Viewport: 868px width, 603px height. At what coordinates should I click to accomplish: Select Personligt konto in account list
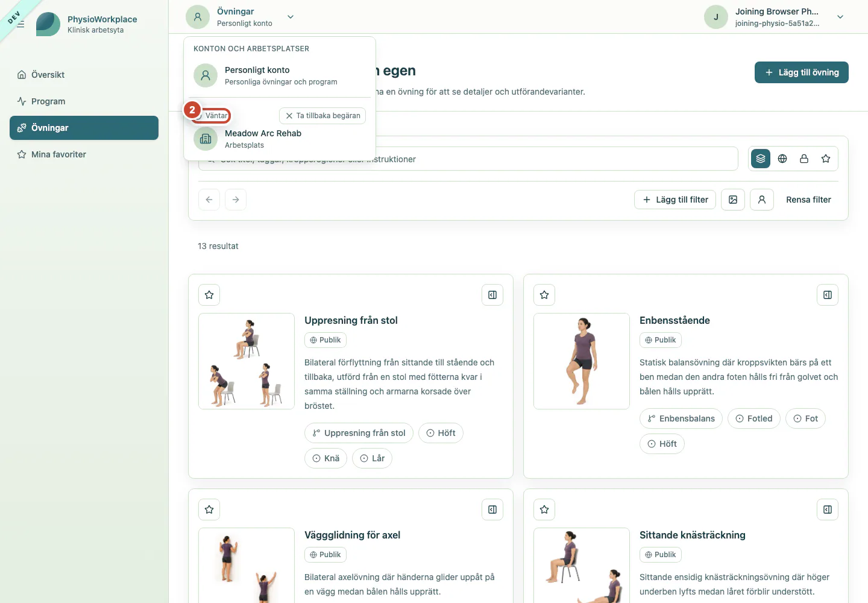pos(280,75)
